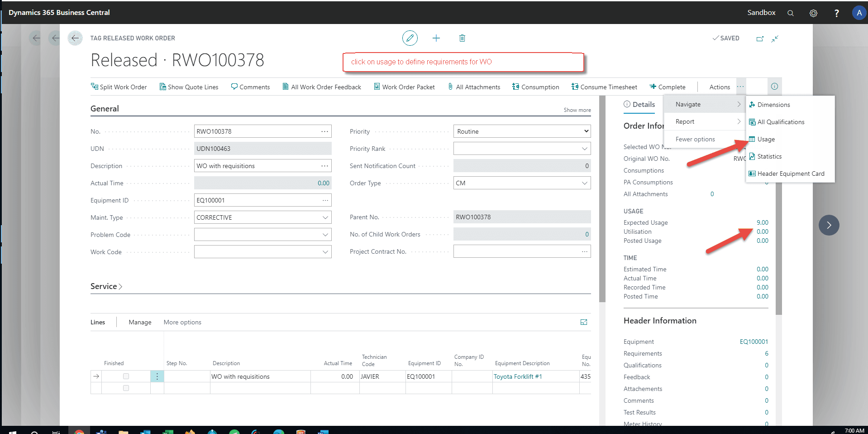The image size is (868, 434).
Task: Click the delete trash can icon
Action: 462,38
